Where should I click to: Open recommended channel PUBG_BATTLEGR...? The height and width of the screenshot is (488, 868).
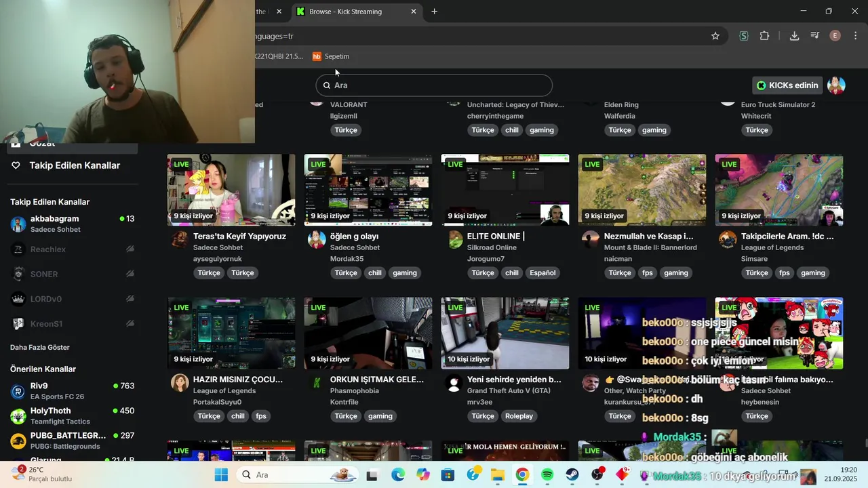pos(73,441)
